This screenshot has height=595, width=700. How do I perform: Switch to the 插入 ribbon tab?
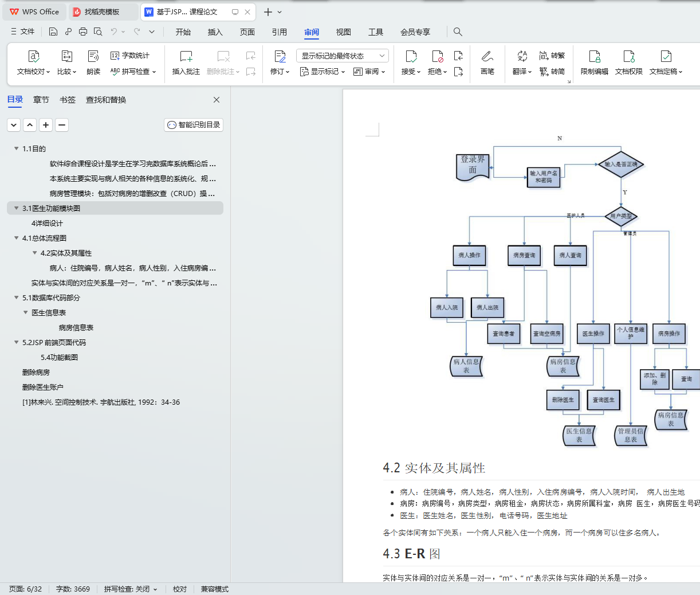tap(215, 32)
